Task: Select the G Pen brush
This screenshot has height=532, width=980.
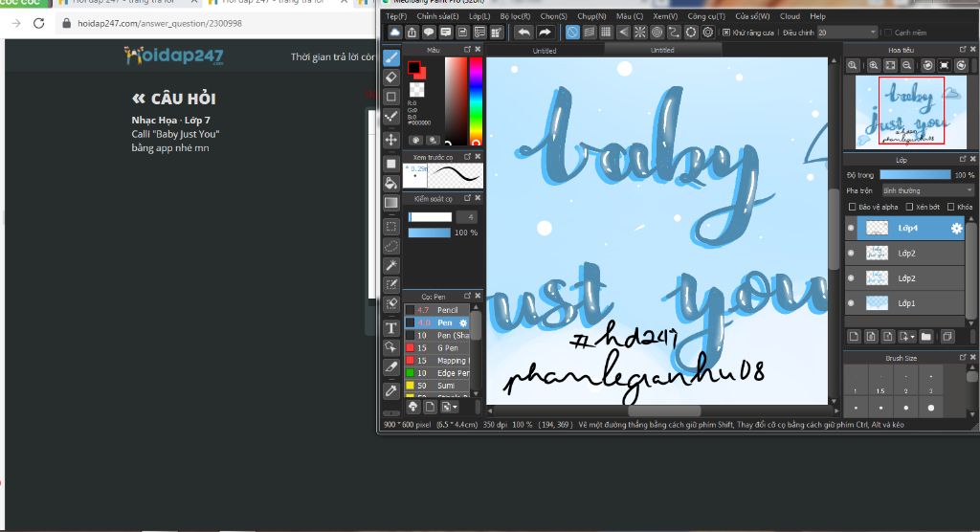Action: tap(437, 348)
